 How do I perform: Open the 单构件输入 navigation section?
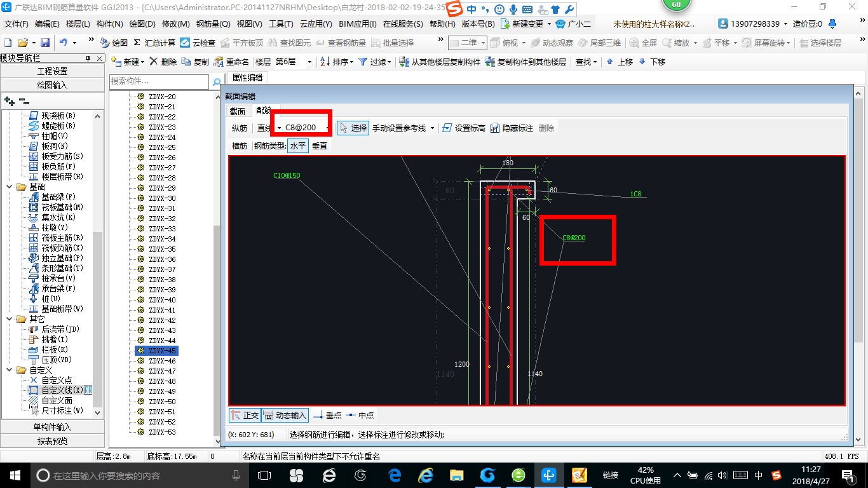[x=53, y=427]
